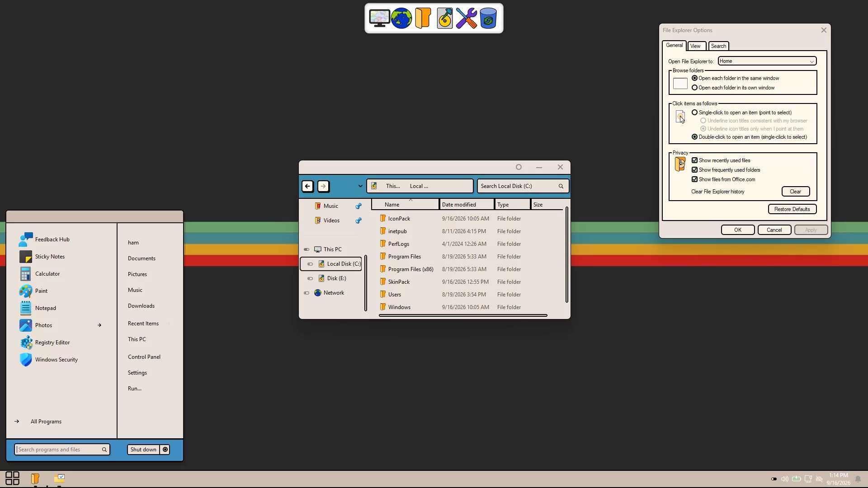This screenshot has width=868, height=488.
Task: Open the Open File Explorer to dropdown
Action: coord(767,61)
